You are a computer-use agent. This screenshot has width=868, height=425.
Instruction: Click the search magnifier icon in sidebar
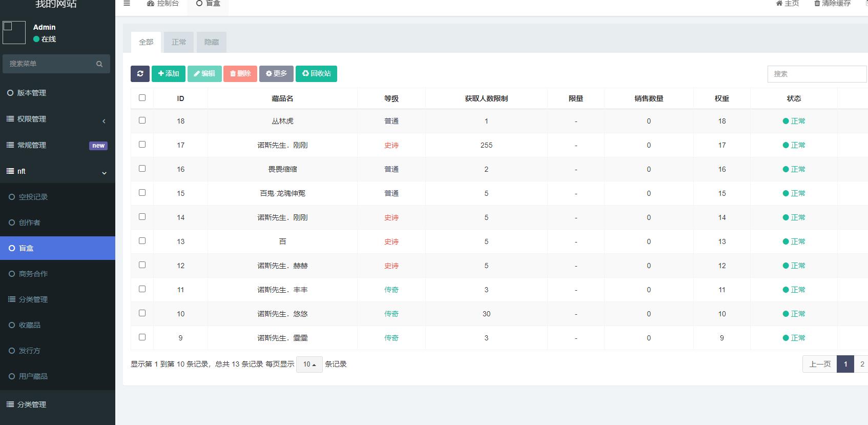pos(99,64)
